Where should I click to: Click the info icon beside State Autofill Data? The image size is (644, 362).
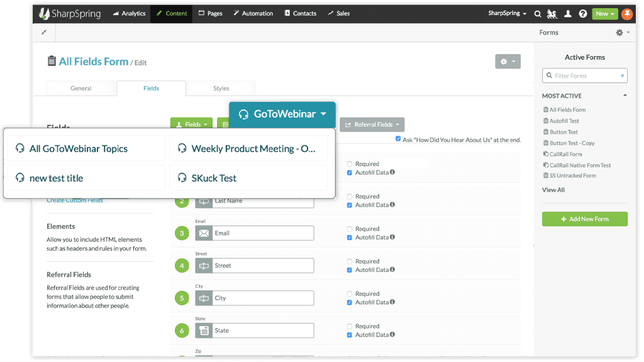coord(392,334)
